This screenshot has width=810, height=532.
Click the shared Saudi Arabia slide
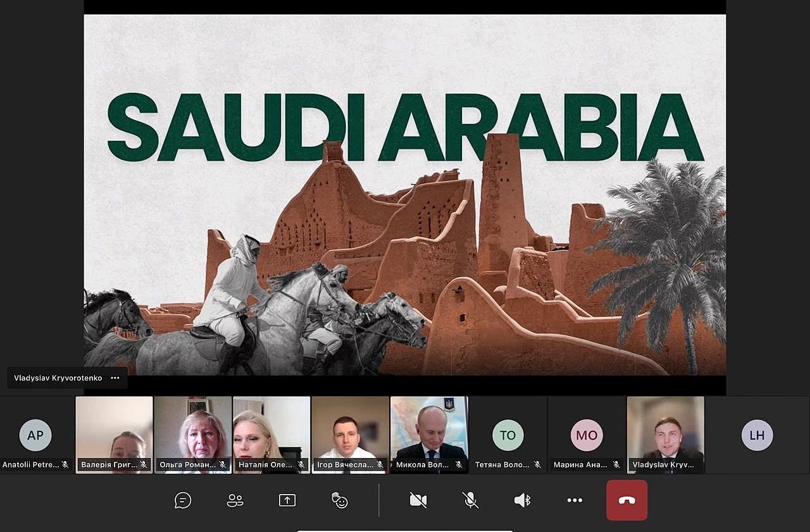click(x=405, y=195)
